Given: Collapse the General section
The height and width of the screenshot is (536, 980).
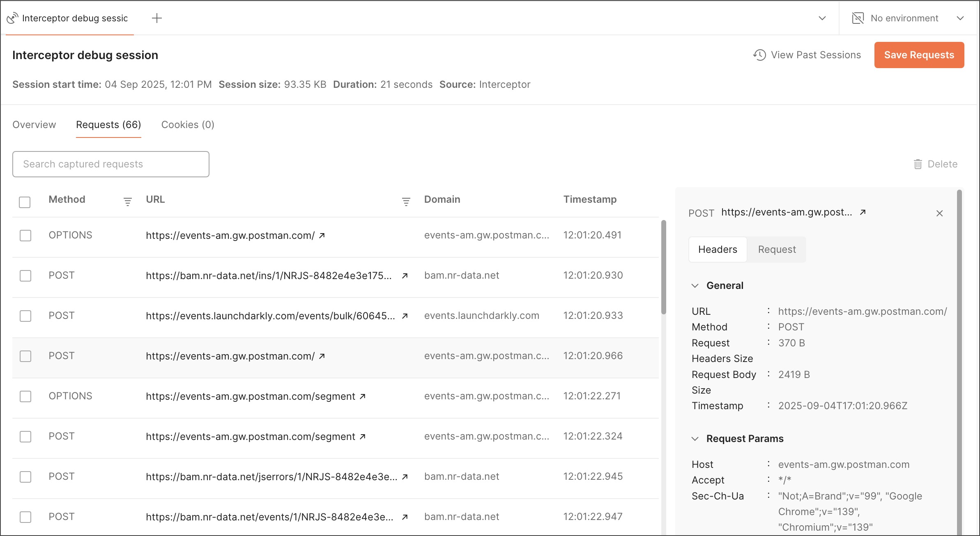Looking at the screenshot, I should [695, 286].
